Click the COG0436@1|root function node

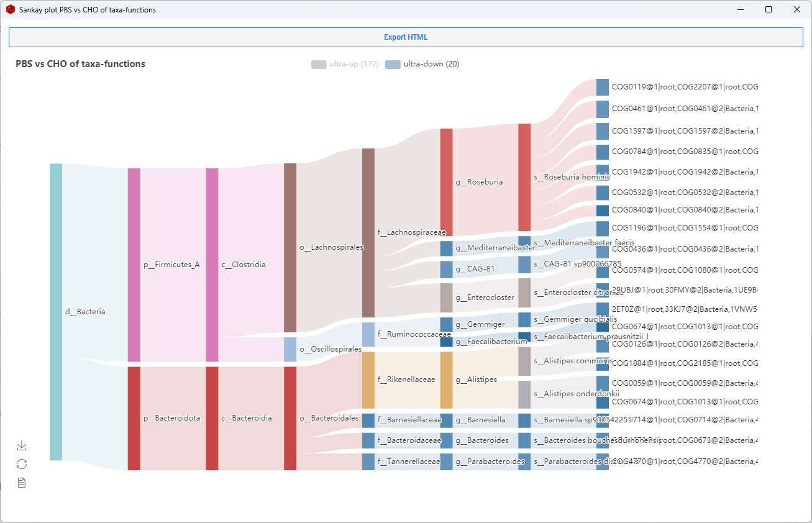pyautogui.click(x=603, y=249)
